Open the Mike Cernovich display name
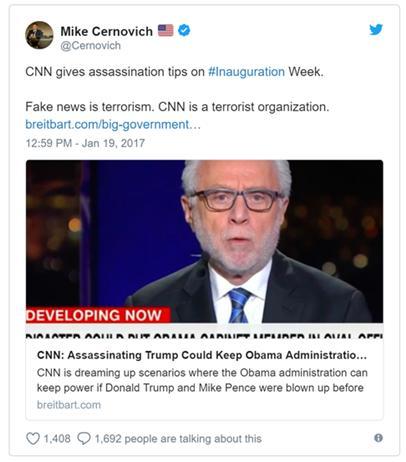This screenshot has height=462, width=406. (106, 31)
